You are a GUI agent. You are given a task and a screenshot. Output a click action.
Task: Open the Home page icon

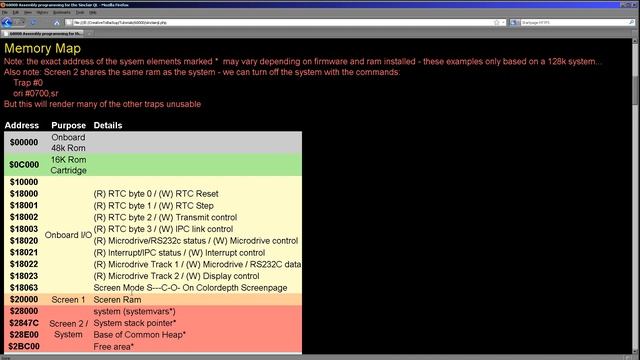(56, 22)
